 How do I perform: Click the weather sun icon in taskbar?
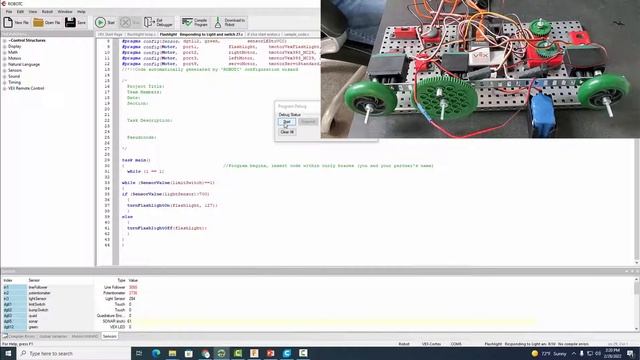click(535, 353)
